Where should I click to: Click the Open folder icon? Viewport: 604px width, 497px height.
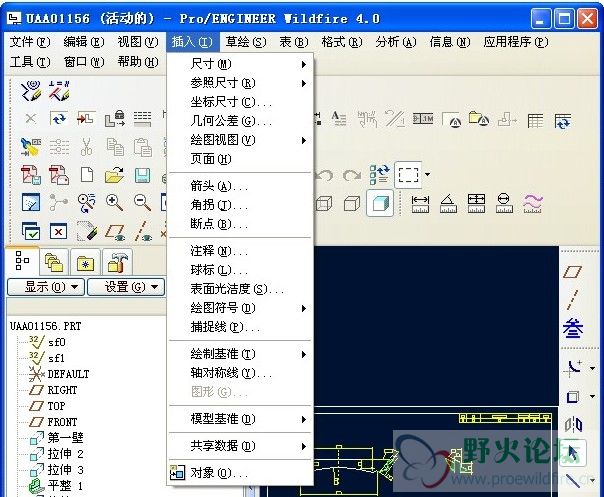click(115, 176)
